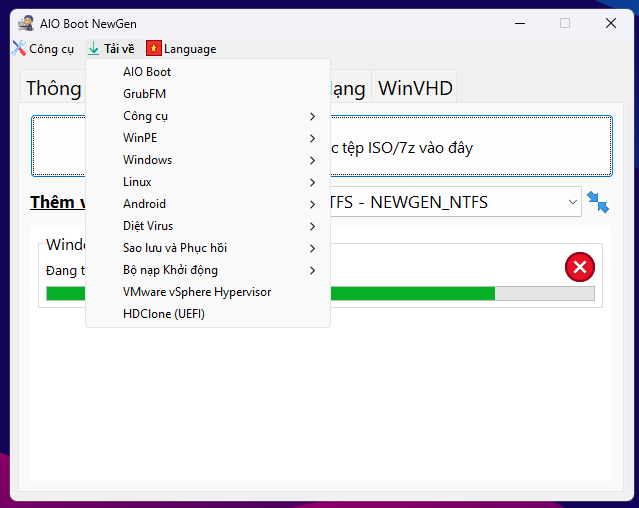This screenshot has width=639, height=508.
Task: Click the Vietnam flag Language icon
Action: coord(154,48)
